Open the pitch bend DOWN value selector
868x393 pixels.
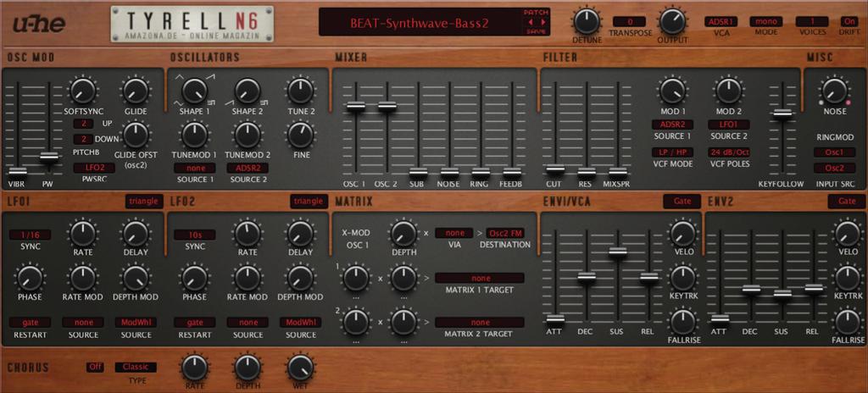point(83,139)
